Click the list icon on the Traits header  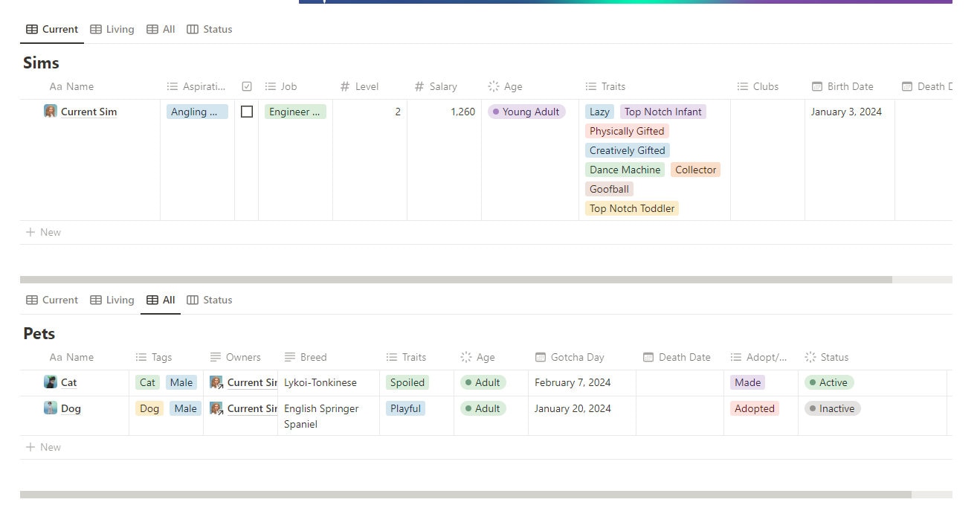[x=591, y=86]
